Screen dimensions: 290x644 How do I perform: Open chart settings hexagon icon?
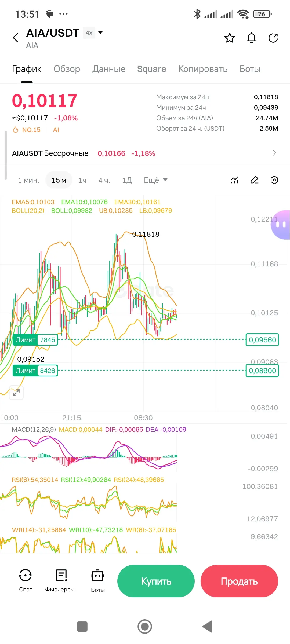coord(274,180)
